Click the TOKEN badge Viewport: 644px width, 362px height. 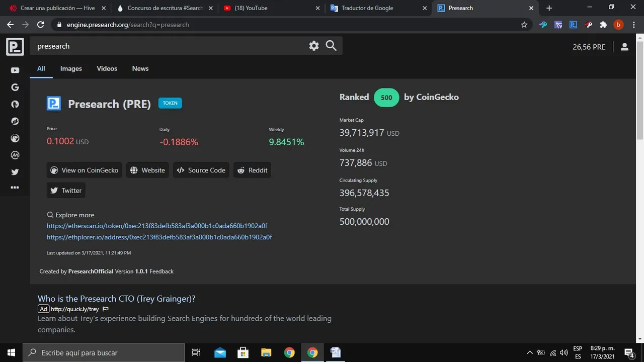pos(170,103)
